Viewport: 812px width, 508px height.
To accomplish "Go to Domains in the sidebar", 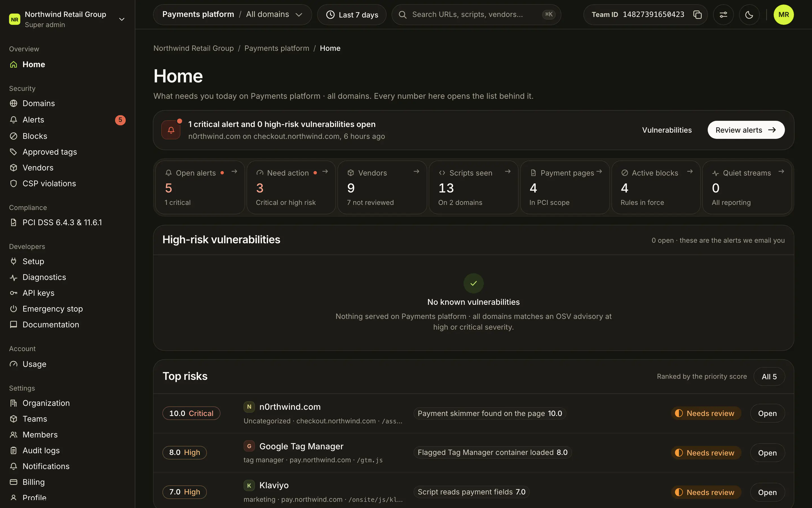I will [x=67, y=103].
